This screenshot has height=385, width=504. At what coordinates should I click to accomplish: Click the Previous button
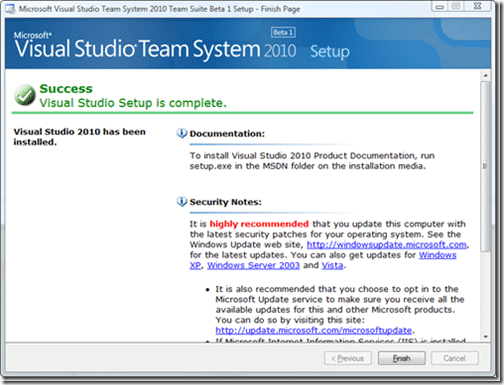pyautogui.click(x=348, y=358)
